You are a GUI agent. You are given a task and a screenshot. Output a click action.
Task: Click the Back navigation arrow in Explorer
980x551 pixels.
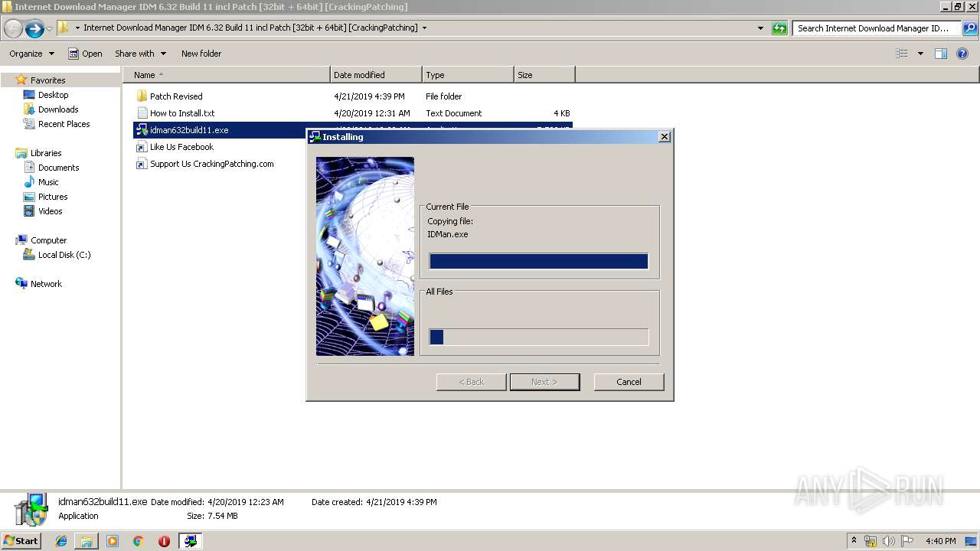(x=13, y=28)
